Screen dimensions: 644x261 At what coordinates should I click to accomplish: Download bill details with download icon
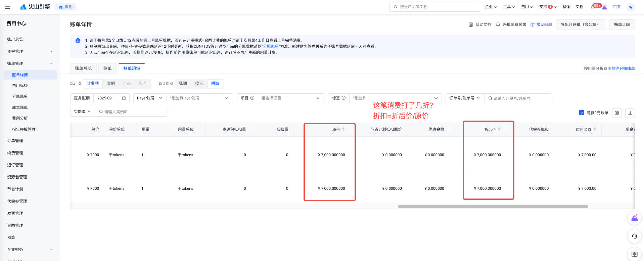(x=630, y=113)
